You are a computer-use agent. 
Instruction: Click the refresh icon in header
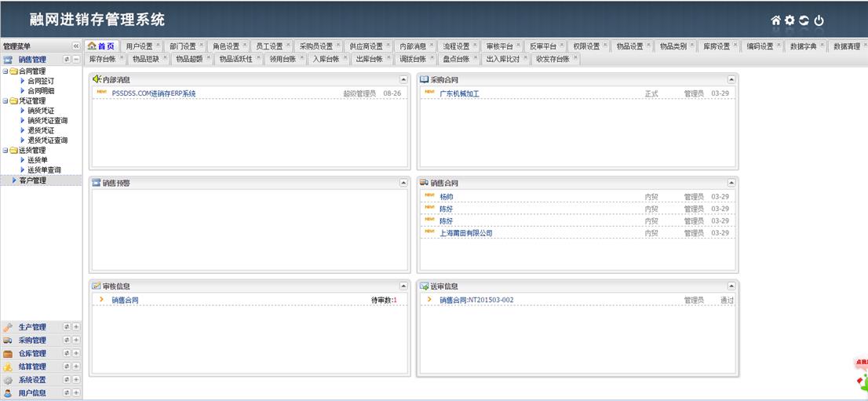(x=804, y=21)
